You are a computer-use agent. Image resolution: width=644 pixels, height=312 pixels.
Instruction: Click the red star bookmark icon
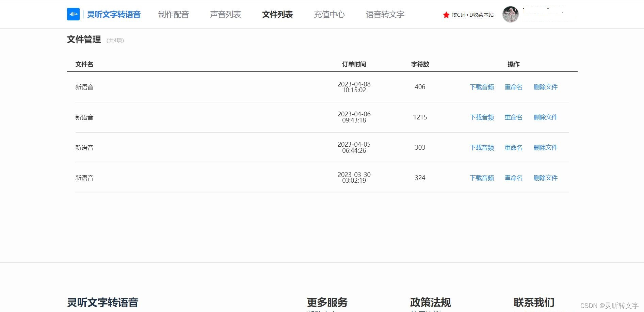tap(446, 15)
